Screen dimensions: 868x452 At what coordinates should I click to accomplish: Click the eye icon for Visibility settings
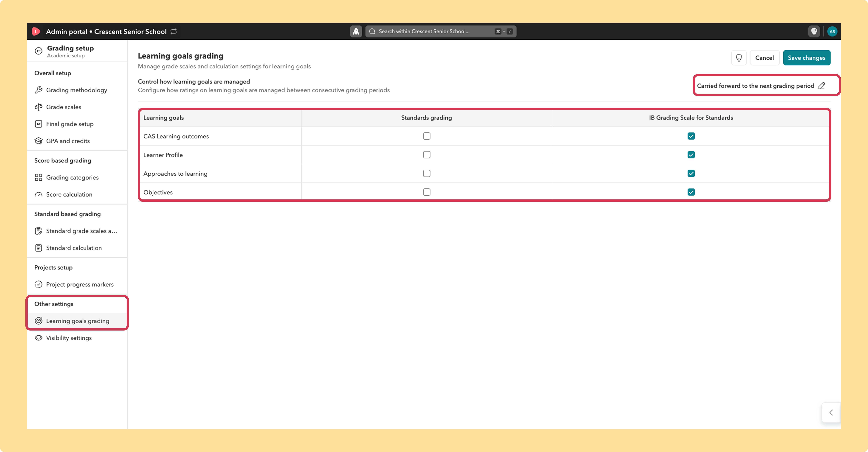tap(38, 338)
